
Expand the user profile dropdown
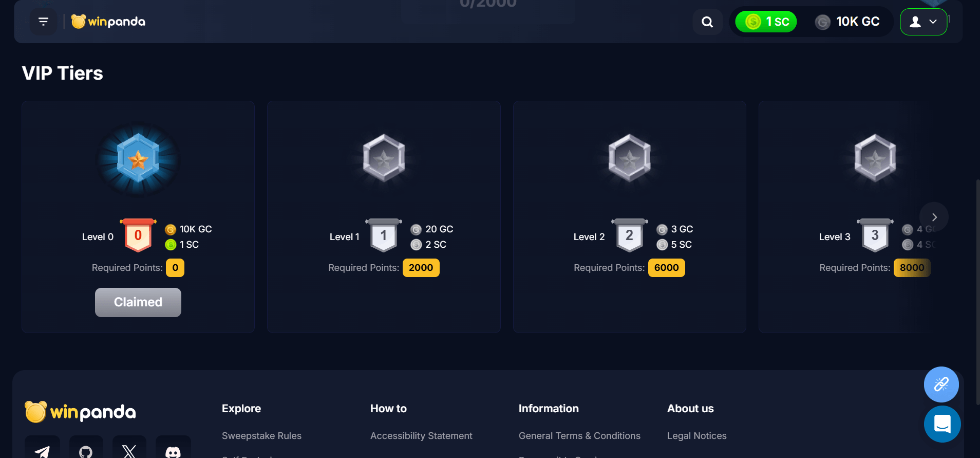click(923, 22)
